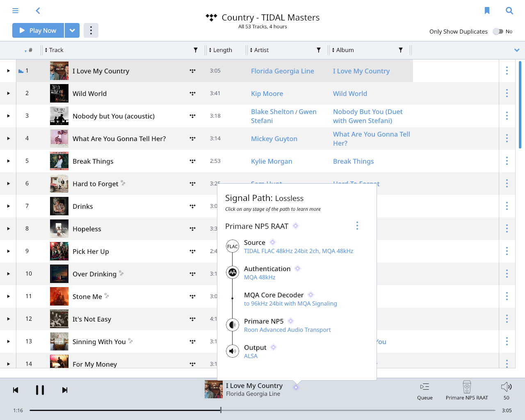Open MQA 48kHz authentication link
Screen dimensions: 525x420
pyautogui.click(x=260, y=277)
